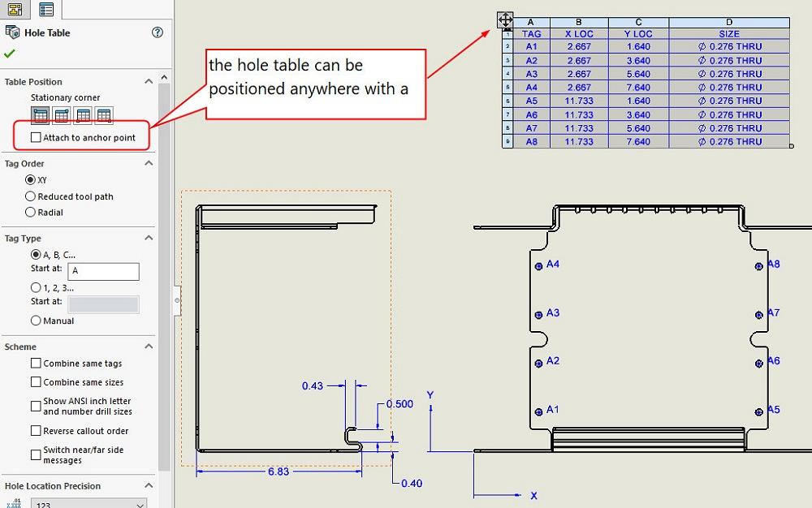Select Manual tag type
The width and height of the screenshot is (812, 508).
[x=36, y=321]
